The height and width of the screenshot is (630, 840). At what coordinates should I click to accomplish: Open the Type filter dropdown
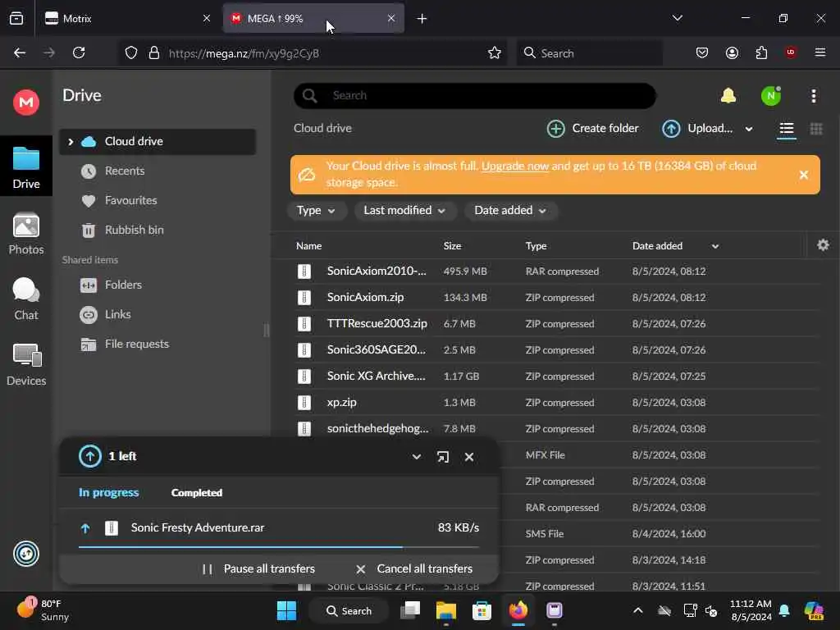pyautogui.click(x=316, y=211)
